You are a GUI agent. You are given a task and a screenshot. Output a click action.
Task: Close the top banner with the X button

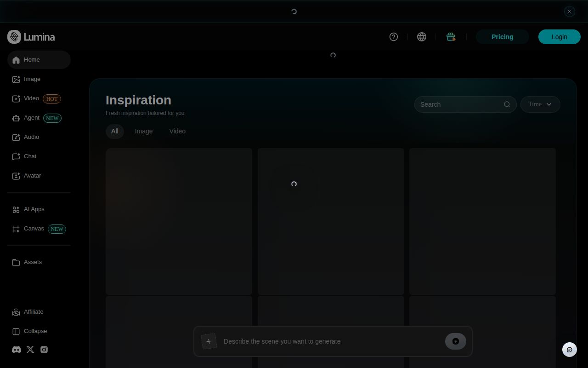[x=570, y=11]
